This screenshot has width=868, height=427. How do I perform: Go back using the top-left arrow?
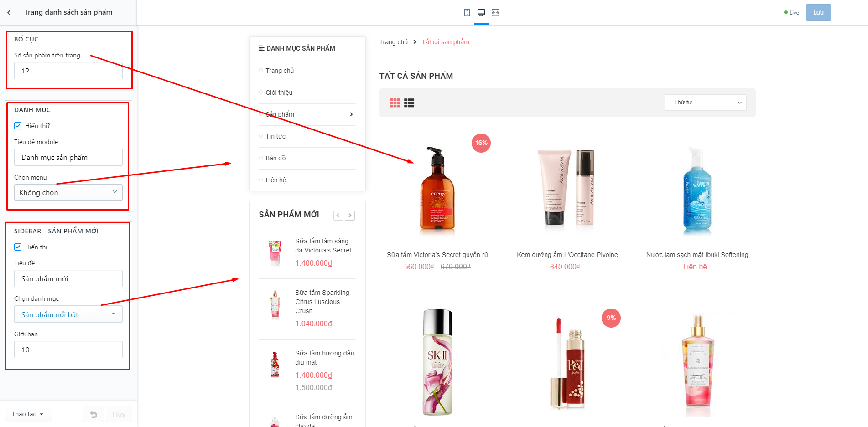(9, 13)
